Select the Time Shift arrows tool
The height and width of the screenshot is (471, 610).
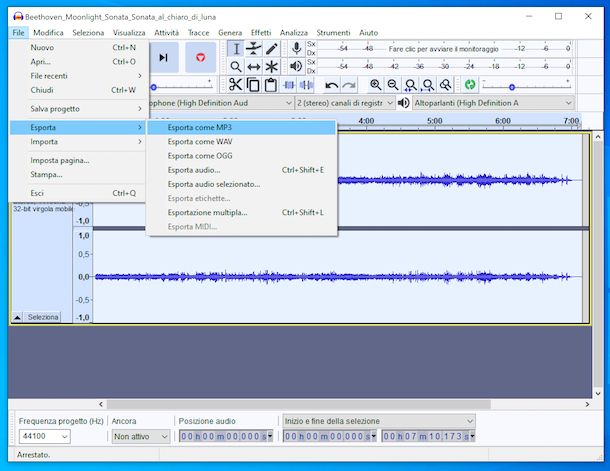(254, 67)
